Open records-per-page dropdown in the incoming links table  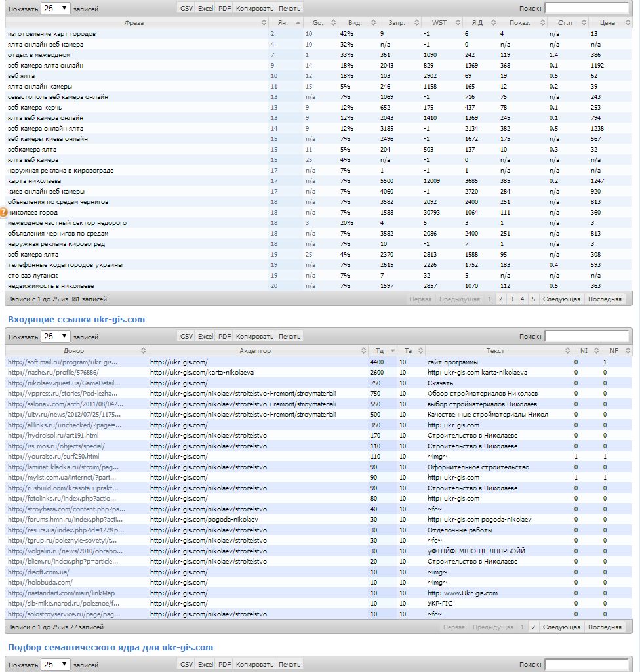56,336
